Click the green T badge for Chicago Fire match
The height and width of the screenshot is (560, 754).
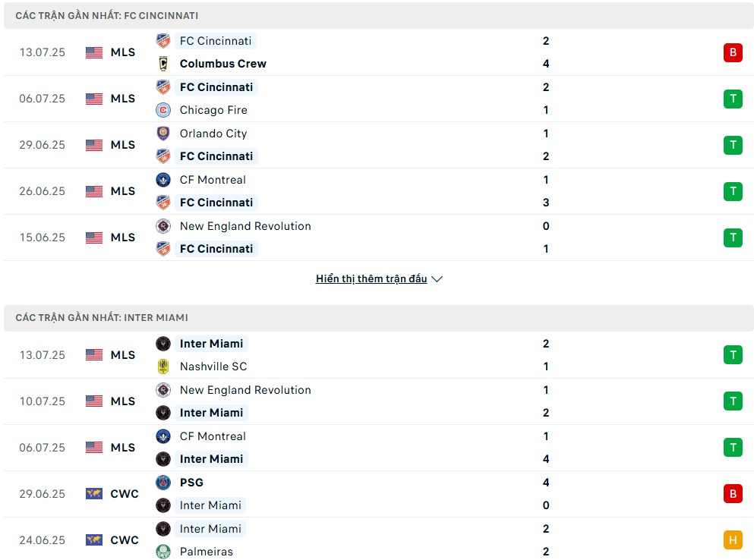[x=733, y=99]
